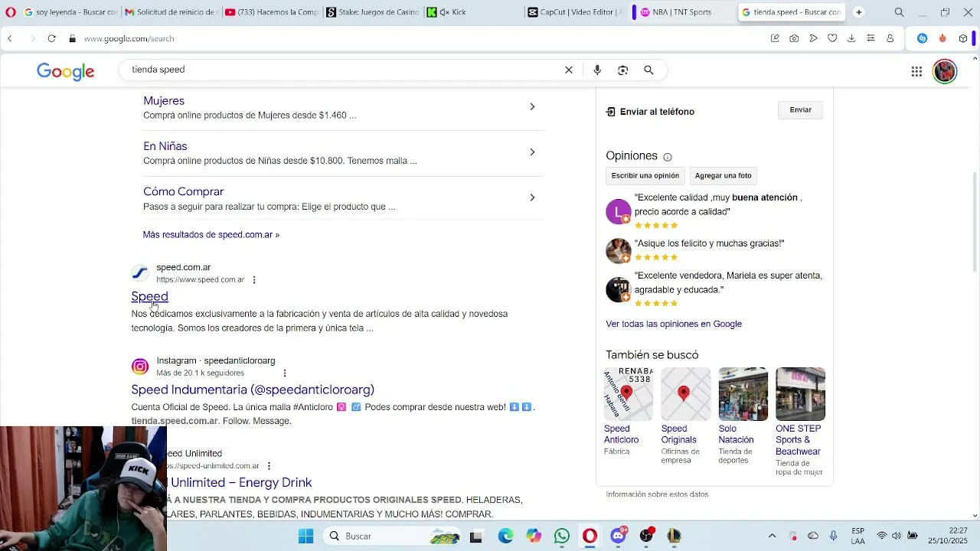Switch to the CapCut Video Editor tab
980x551 pixels.
point(575,12)
